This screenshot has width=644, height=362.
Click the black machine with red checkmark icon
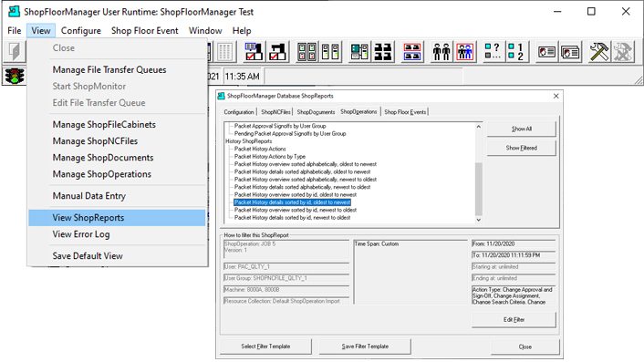click(x=277, y=52)
